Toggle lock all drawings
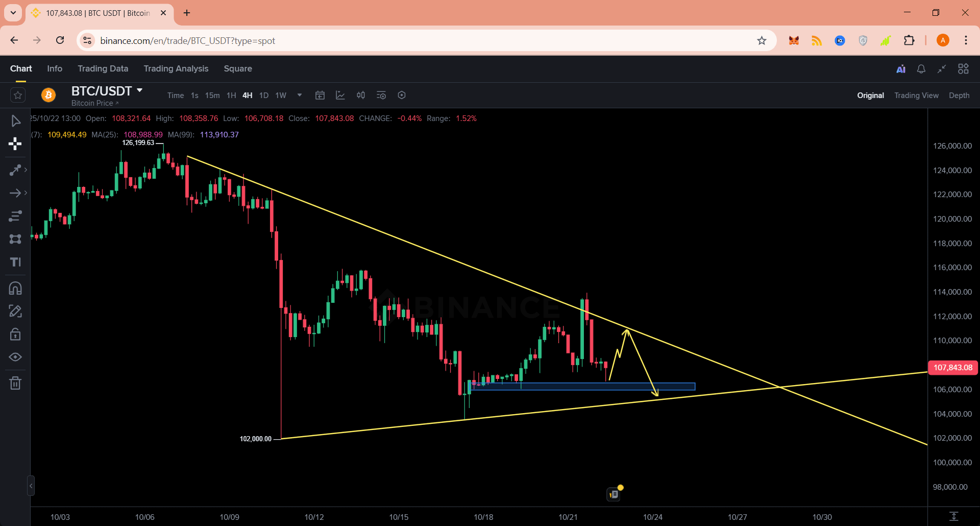This screenshot has width=980, height=526. [15, 334]
